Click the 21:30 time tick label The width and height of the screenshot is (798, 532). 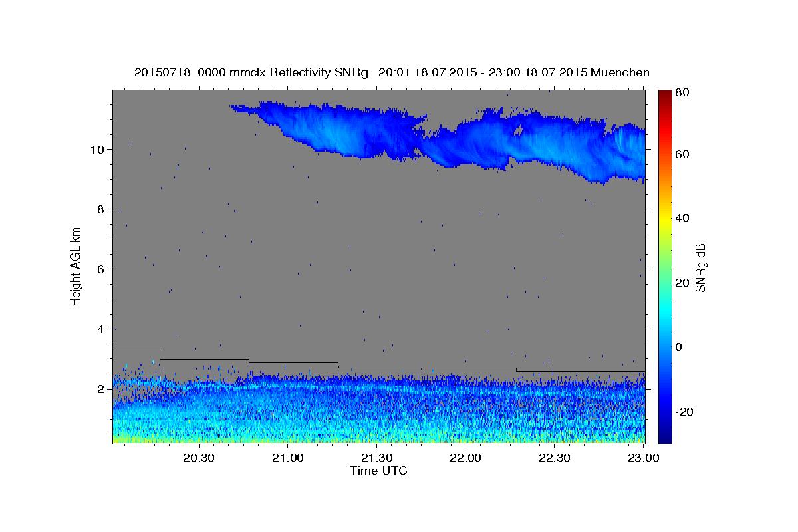coord(376,458)
